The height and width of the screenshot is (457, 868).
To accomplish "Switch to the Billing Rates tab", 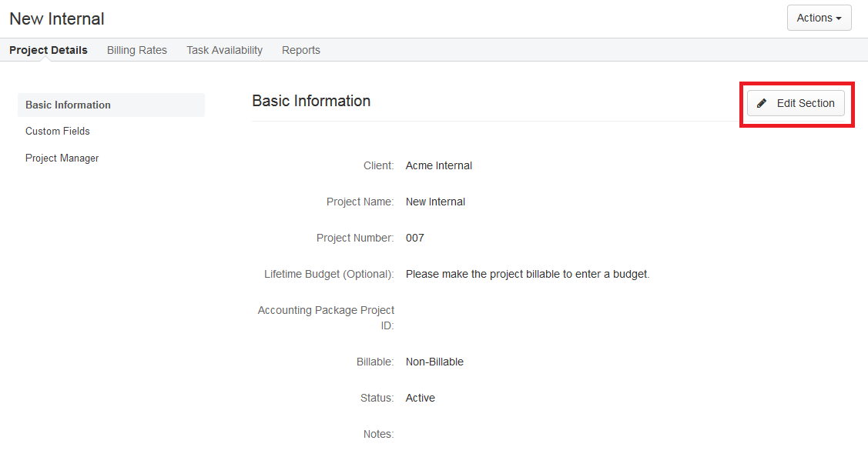I will [x=136, y=50].
